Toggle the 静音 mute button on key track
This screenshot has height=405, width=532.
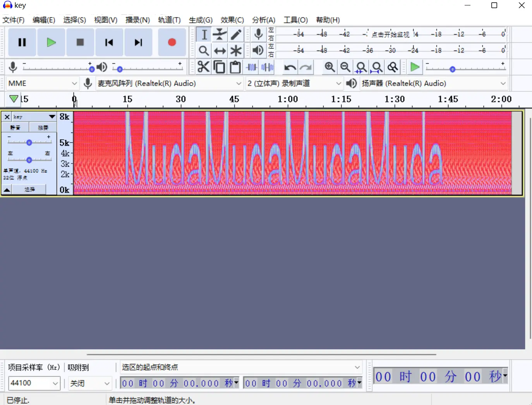pyautogui.click(x=15, y=128)
